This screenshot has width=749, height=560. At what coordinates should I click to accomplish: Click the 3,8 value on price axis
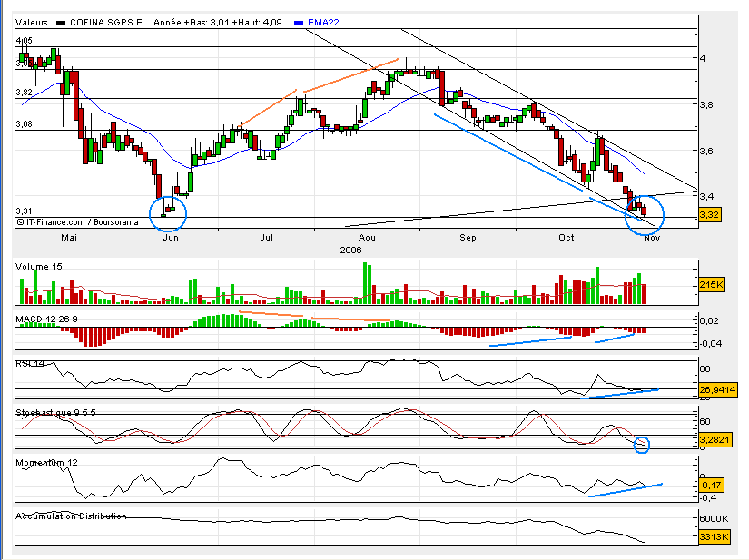tap(707, 105)
